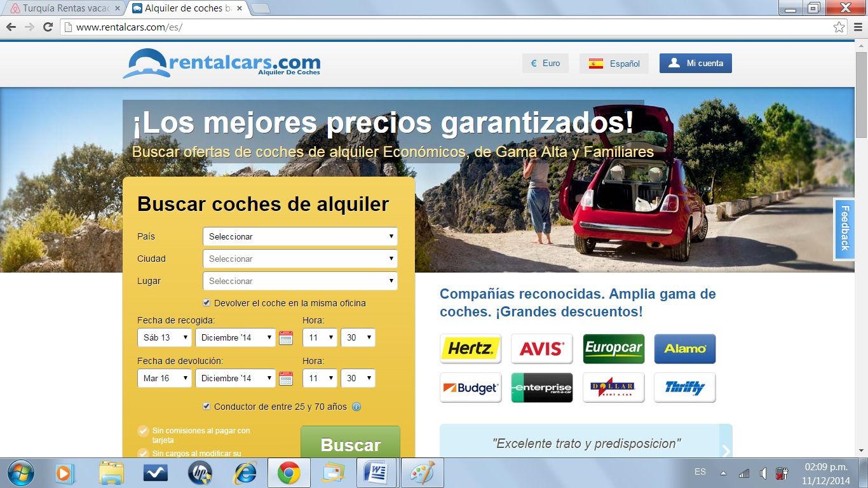Toggle 'Conductor de entre 25 y 70 años' checkbox
Viewport: 868px width, 488px height.
(x=207, y=407)
